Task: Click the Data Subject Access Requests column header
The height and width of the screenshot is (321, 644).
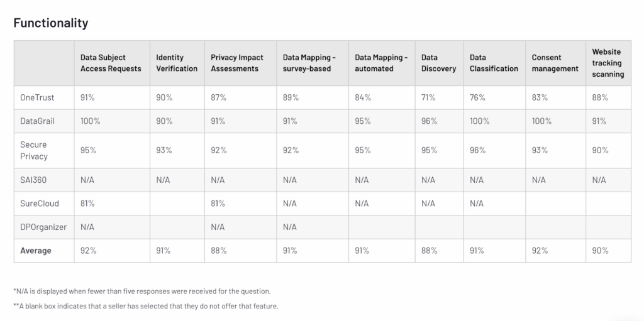Action: pos(111,63)
